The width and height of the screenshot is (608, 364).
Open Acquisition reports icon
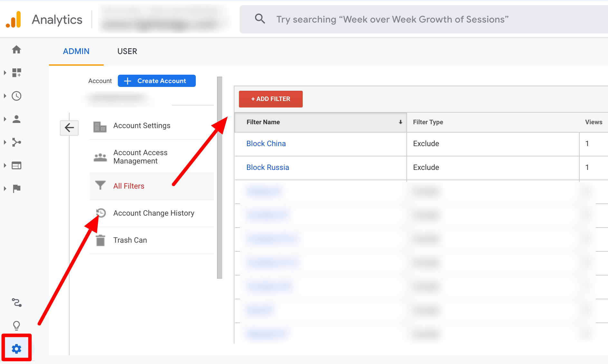(17, 142)
